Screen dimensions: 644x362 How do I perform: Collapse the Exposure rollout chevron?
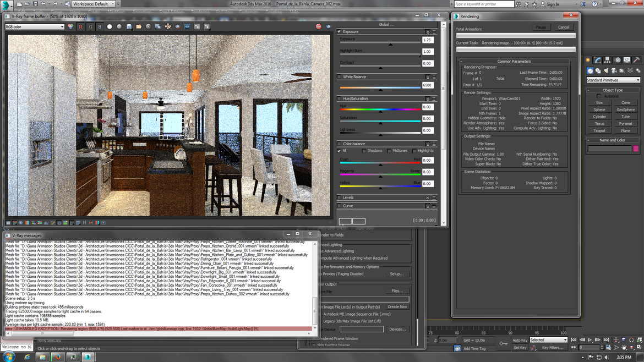coord(428,31)
